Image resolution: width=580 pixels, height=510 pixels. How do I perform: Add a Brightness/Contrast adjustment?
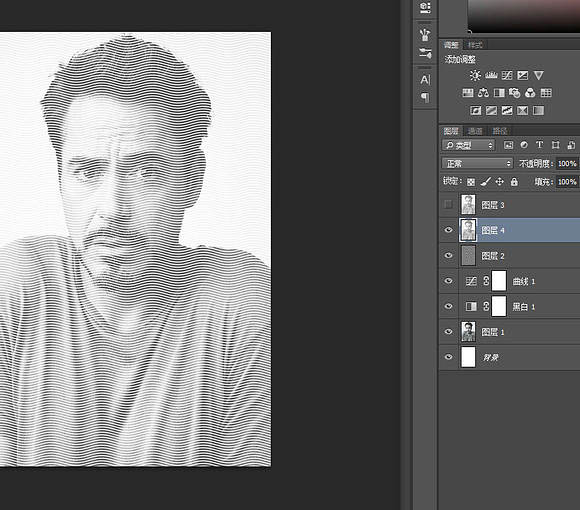point(475,75)
